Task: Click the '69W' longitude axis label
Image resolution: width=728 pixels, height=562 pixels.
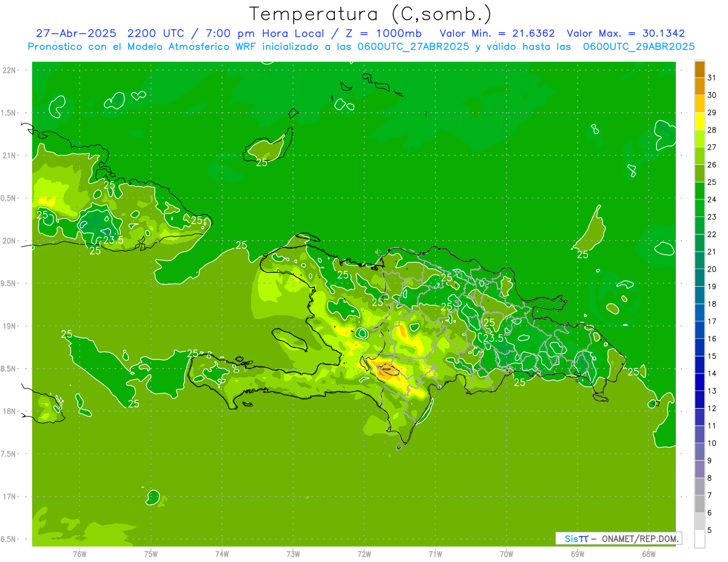Action: [x=578, y=554]
